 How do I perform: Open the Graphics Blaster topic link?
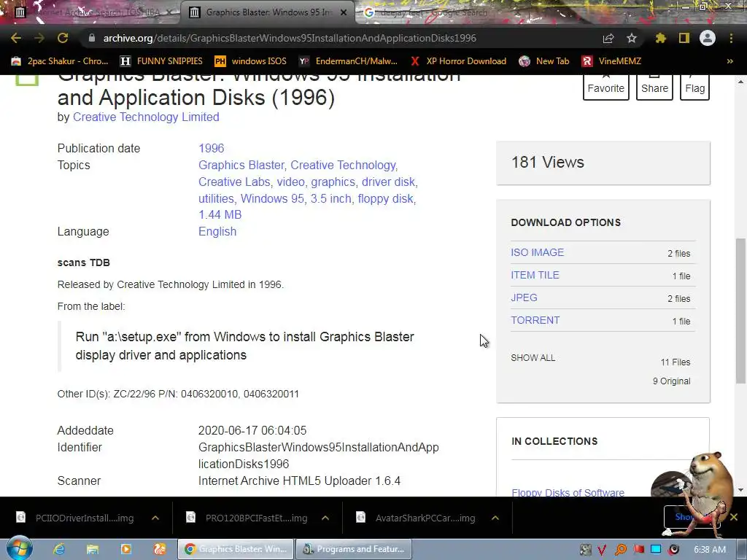pyautogui.click(x=241, y=166)
